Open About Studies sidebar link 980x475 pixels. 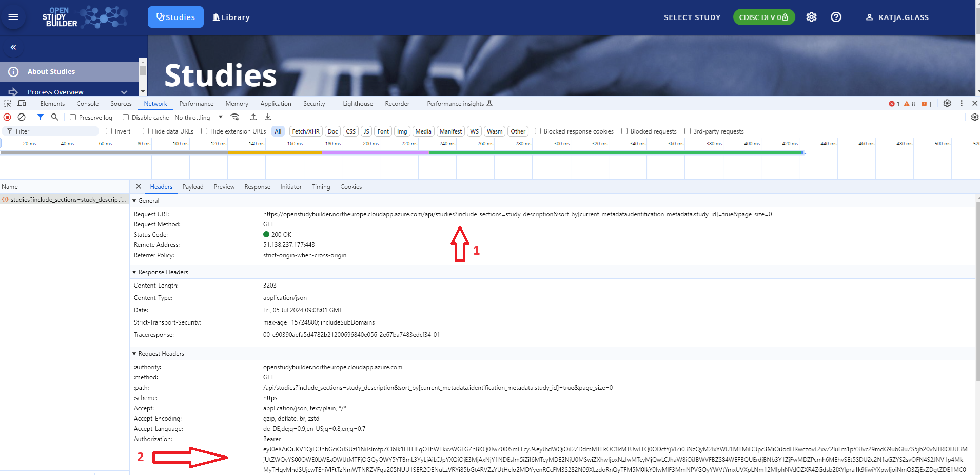[x=69, y=72]
